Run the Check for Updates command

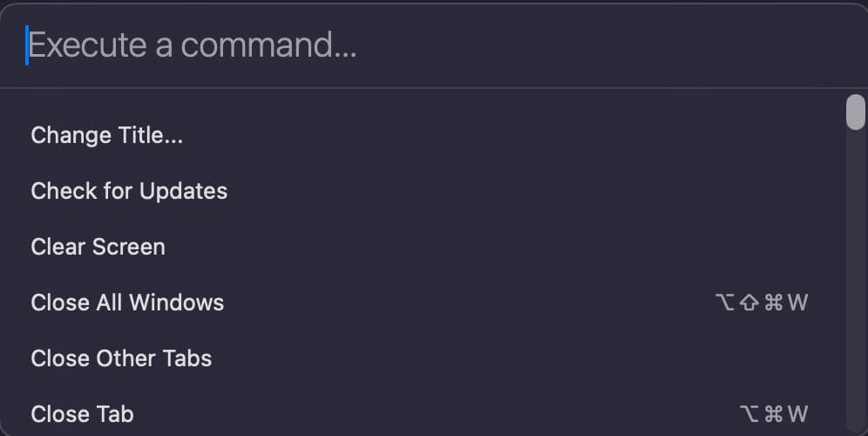(129, 191)
